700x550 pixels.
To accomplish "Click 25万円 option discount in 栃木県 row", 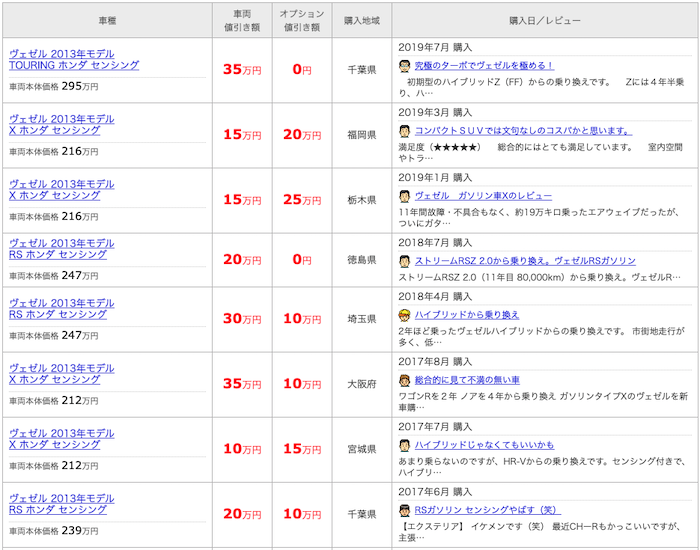I will point(302,200).
